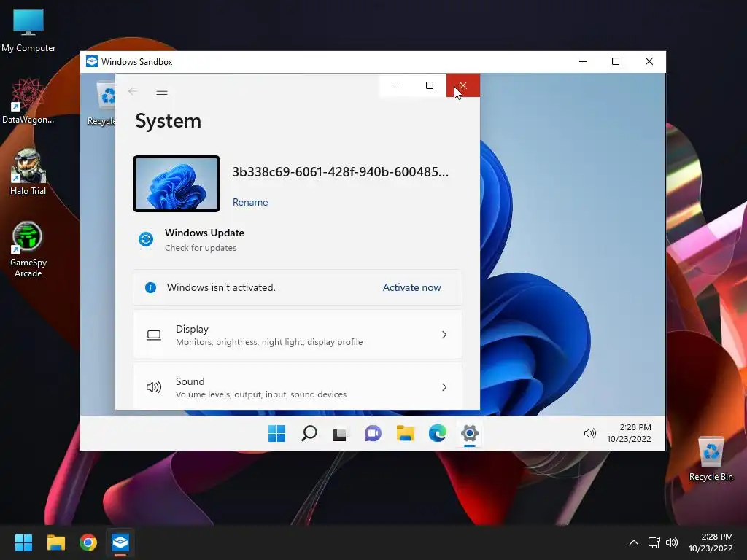Minimize the Settings window
747x560 pixels.
[396, 85]
